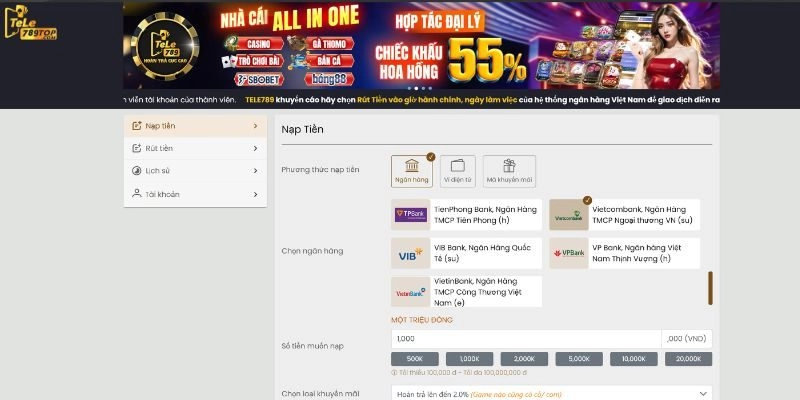The height and width of the screenshot is (400, 800).
Task: Open the Nạp tiền sidebar menu item
Action: coord(195,126)
